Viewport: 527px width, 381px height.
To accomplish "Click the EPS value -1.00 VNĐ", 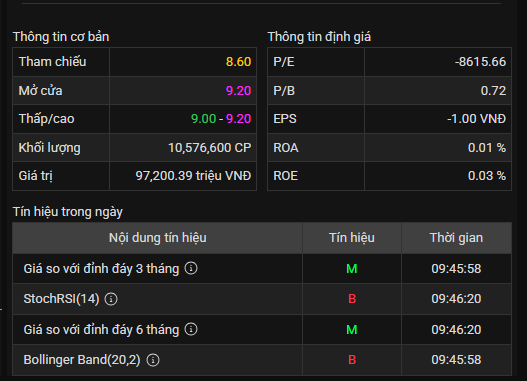I will (x=477, y=119).
